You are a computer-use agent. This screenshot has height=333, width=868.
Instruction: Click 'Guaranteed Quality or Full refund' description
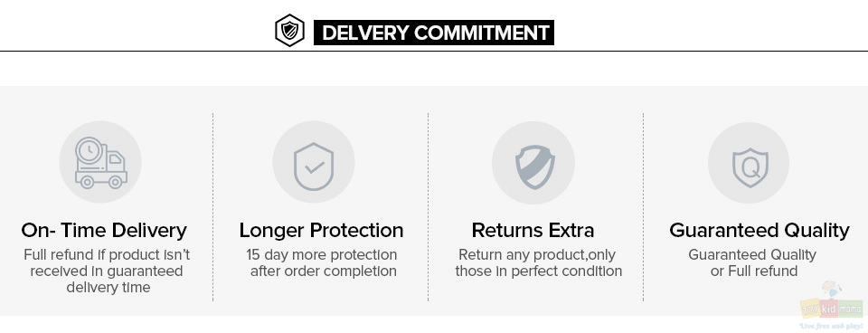(x=753, y=263)
